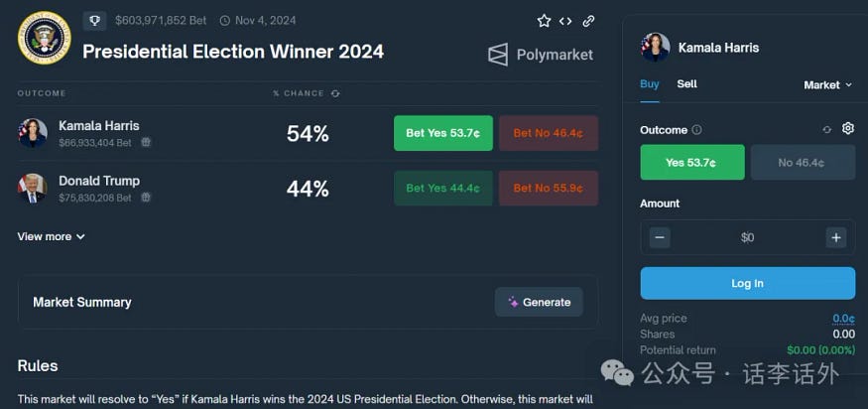Click the $0 amount input field
Screen dimensions: 868x409
[747, 237]
